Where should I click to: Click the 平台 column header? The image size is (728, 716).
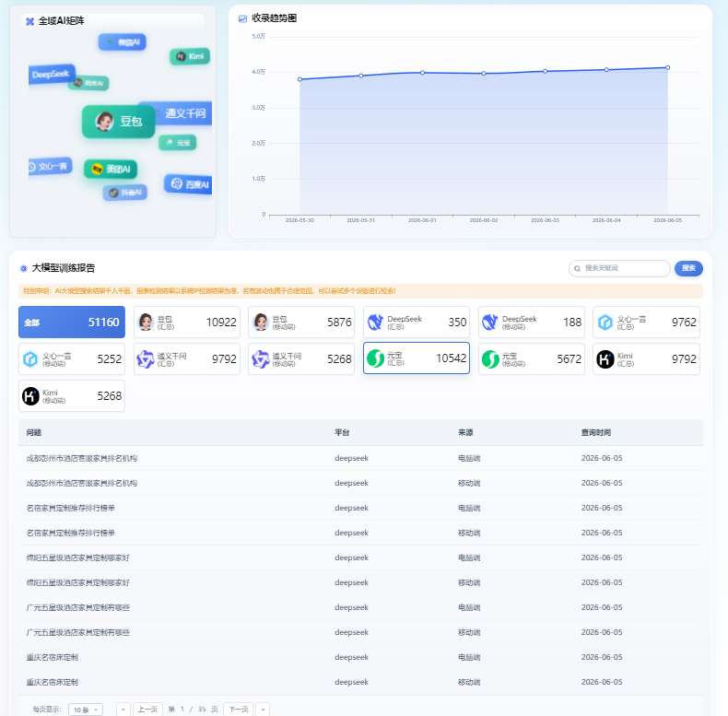click(x=342, y=433)
